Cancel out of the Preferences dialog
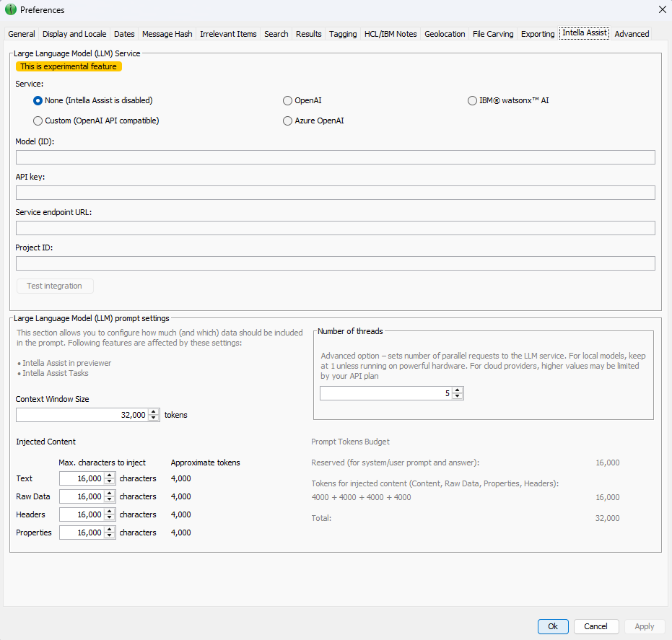The height and width of the screenshot is (640, 672). [x=596, y=626]
